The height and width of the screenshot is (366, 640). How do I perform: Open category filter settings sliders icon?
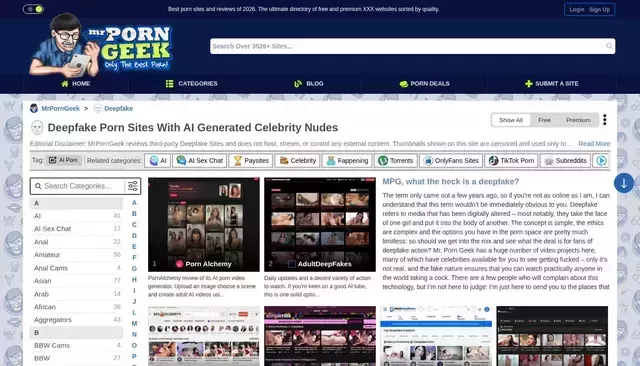[x=133, y=186]
